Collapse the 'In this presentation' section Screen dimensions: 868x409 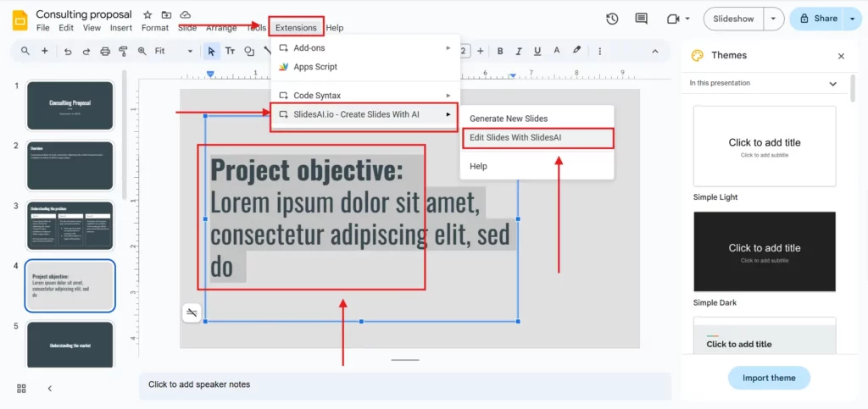pos(832,83)
